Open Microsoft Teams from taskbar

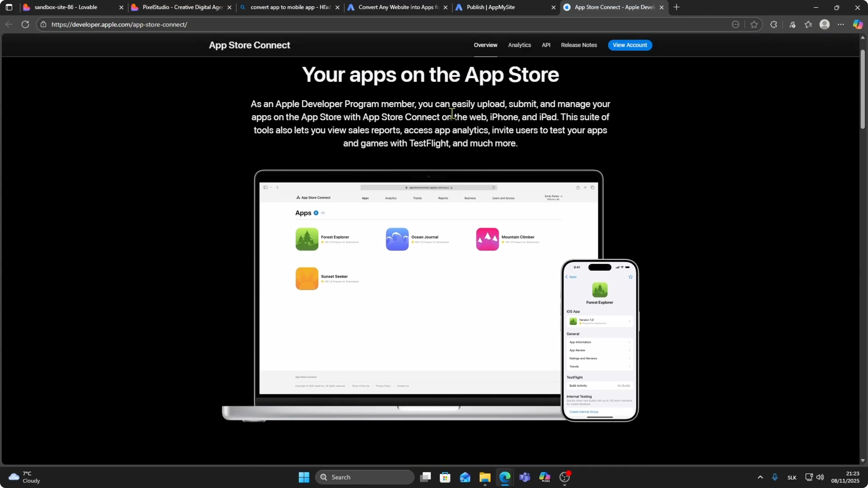[x=525, y=477]
